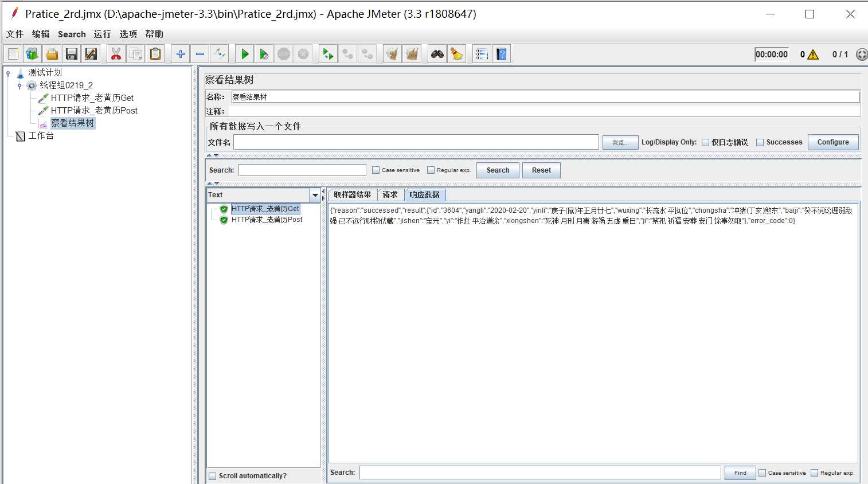Screen dimensions: 868x484
Task: Toggle the upper Case sensitive checkbox
Action: coord(376,170)
